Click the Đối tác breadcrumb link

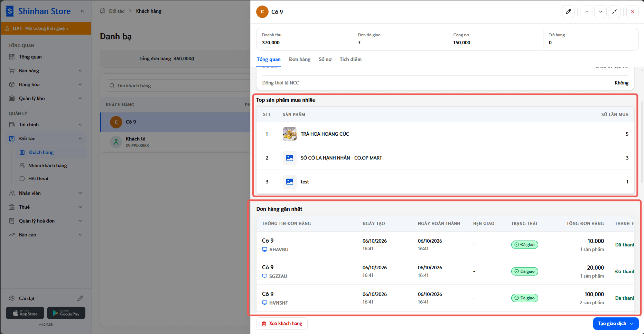(x=116, y=11)
